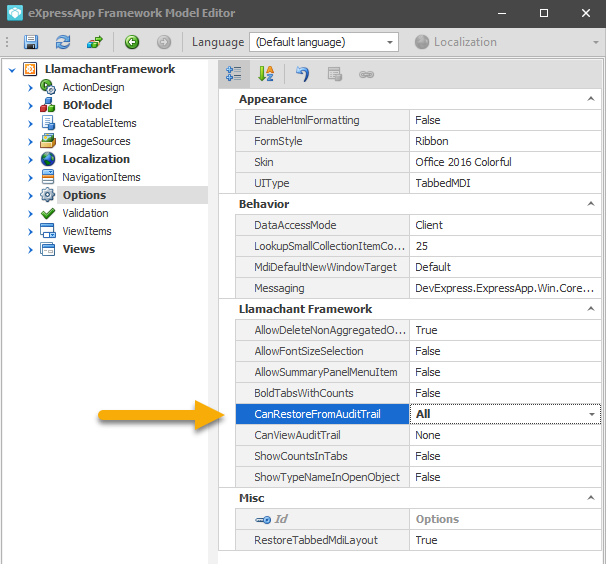This screenshot has height=564, width=606.
Task: Click the ActionDesign node icon
Action: coord(48,87)
